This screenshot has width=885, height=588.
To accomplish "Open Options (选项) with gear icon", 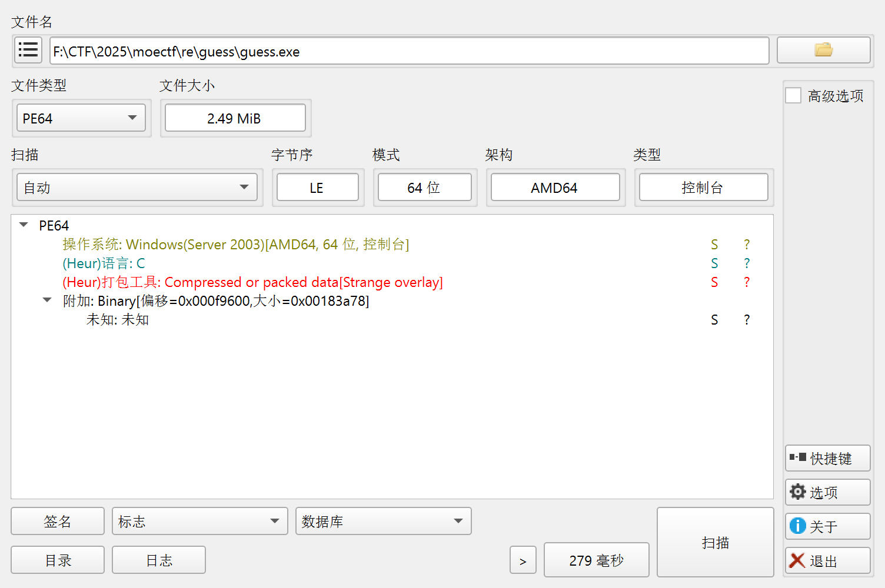I will tap(827, 493).
